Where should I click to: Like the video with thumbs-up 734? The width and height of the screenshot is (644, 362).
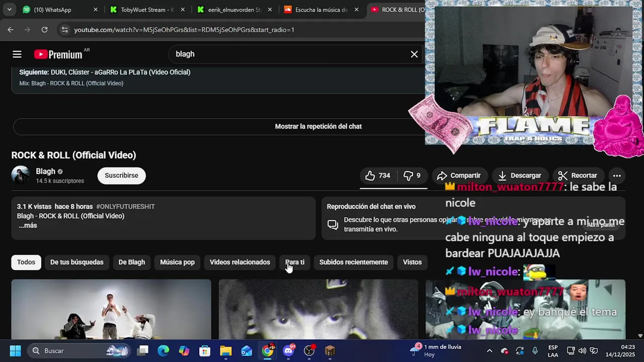point(377,175)
